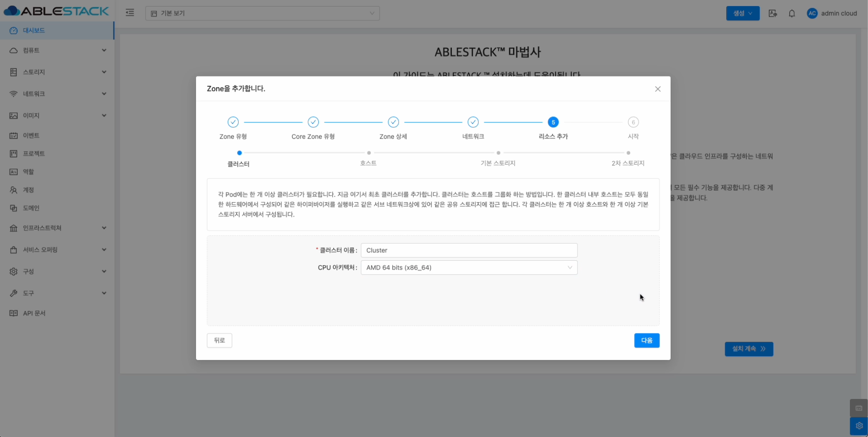Screen dimensions: 868x437
Task: Click the ABLESTACK logo
Action: pos(56,11)
